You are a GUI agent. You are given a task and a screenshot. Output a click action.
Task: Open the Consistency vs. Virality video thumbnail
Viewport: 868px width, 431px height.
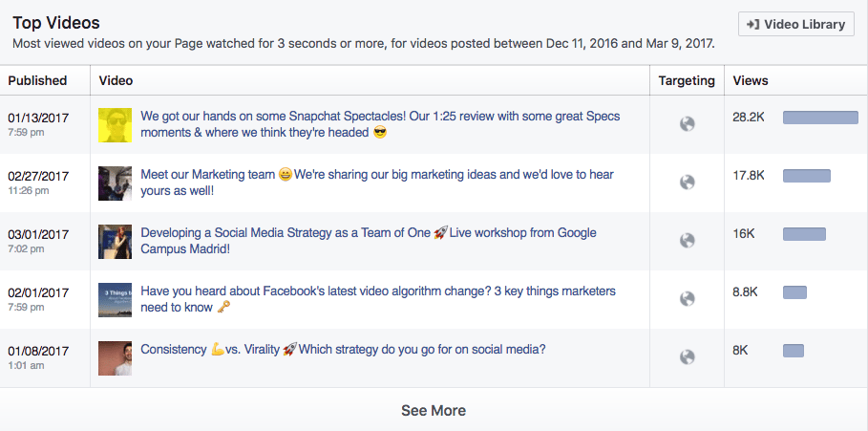point(116,358)
